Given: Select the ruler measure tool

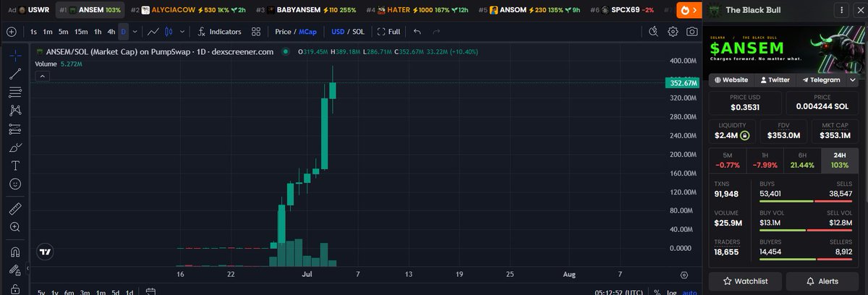Looking at the screenshot, I should tap(14, 208).
